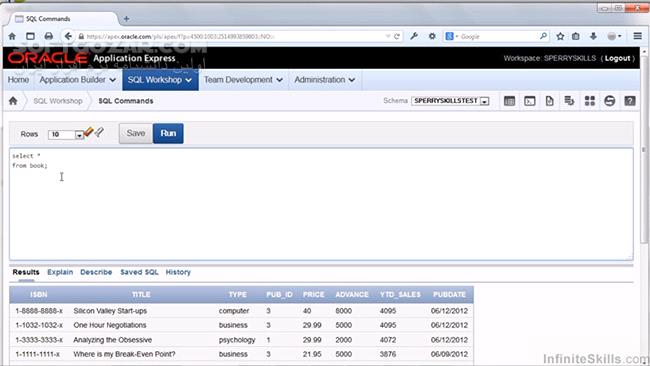Click the browser print icon
Viewport: 650px width, 366px height.
tap(49, 36)
